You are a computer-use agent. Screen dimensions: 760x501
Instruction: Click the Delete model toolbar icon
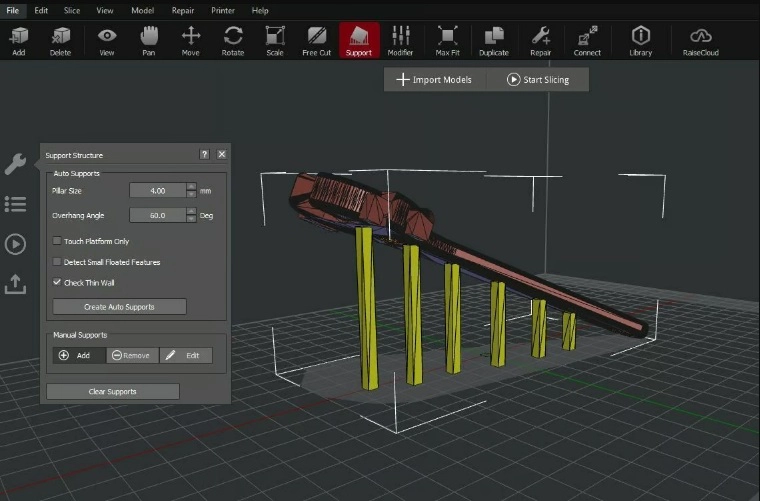point(60,41)
